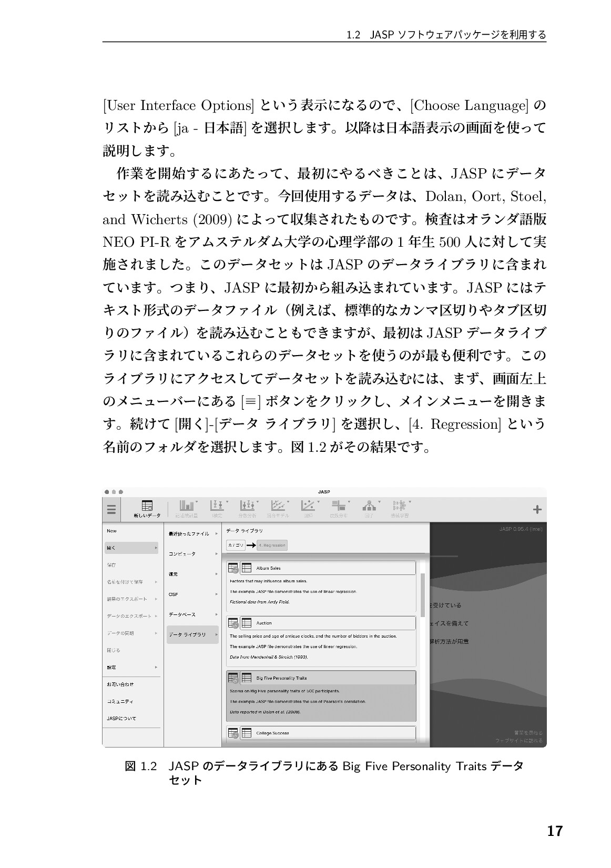Viewport: 611px width, 868px height.
Task: Open JASP file icon for Big Five Personality Traits
Action: pyautogui.click(x=233, y=678)
